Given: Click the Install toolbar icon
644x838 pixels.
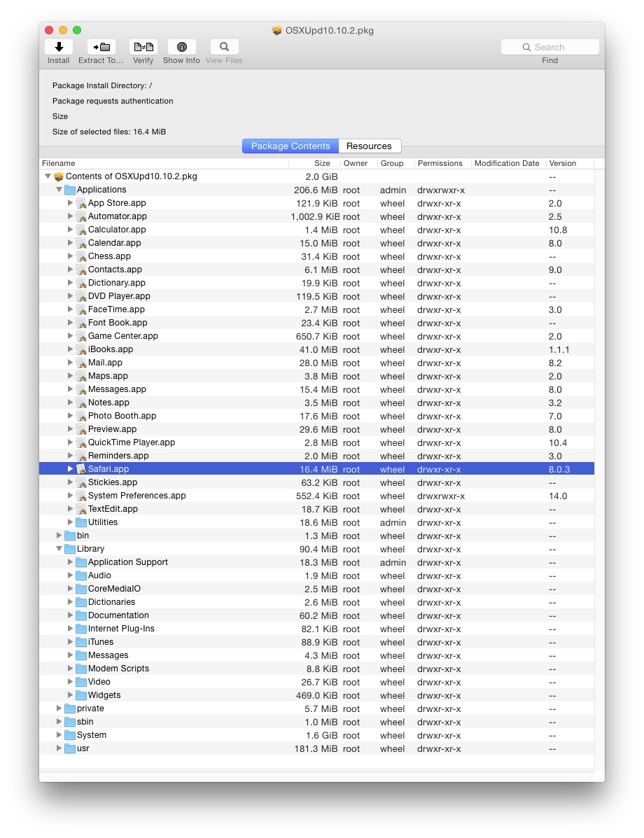Looking at the screenshot, I should coord(59,47).
